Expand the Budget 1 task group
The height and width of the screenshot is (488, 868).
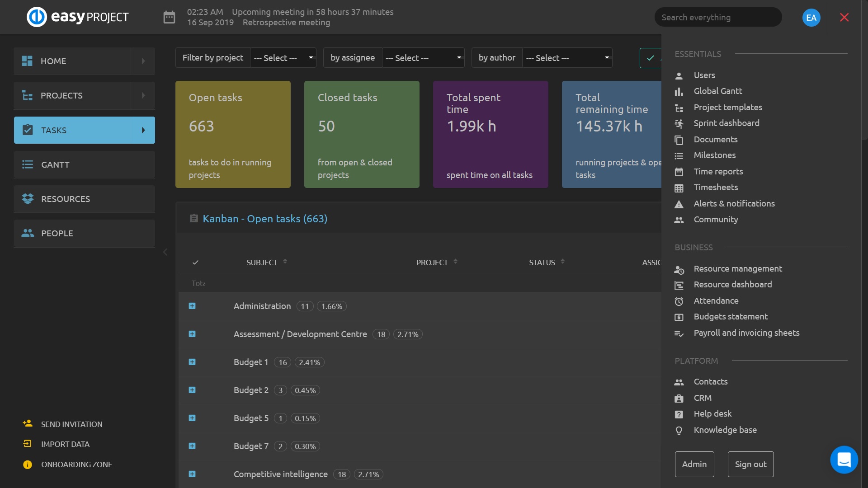(x=192, y=362)
